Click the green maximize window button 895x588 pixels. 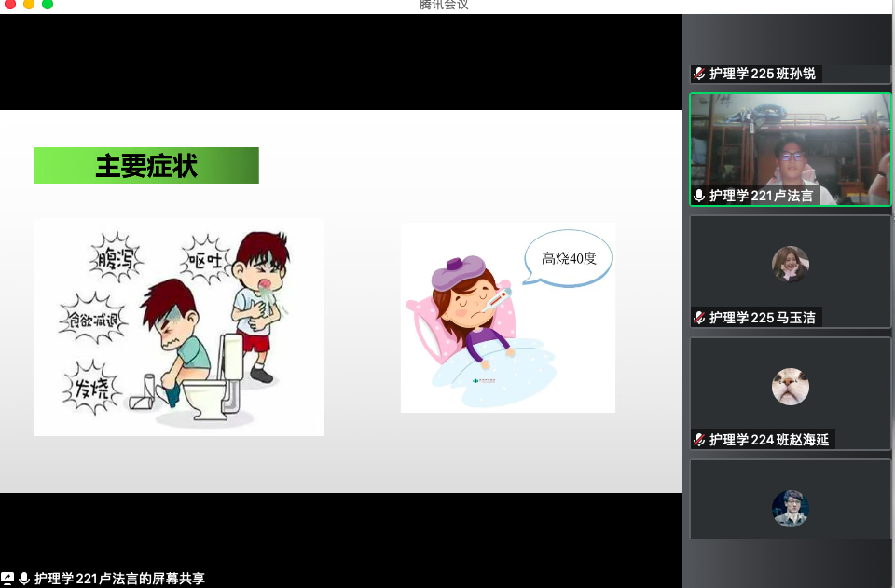point(48,5)
